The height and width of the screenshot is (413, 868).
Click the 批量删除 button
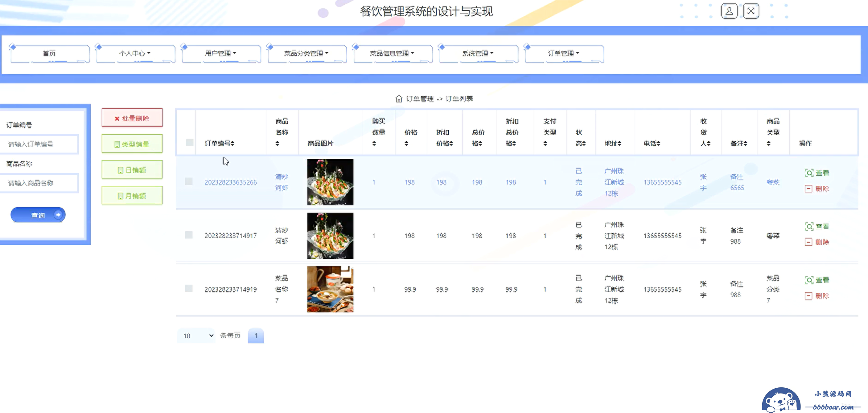(132, 118)
